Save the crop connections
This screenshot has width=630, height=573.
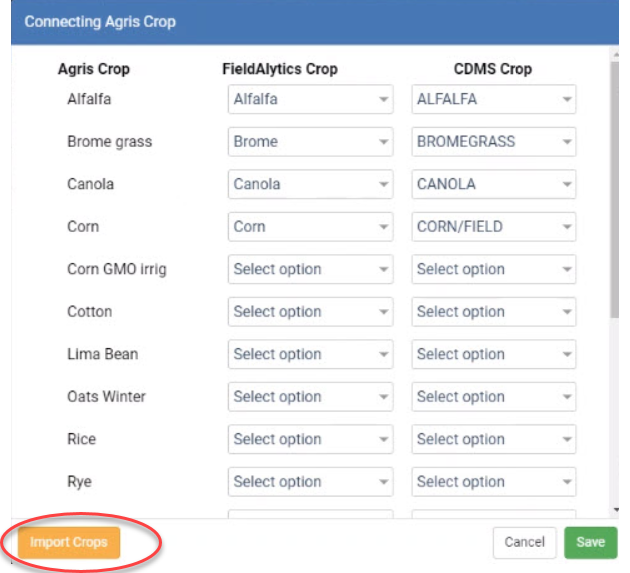tap(590, 542)
